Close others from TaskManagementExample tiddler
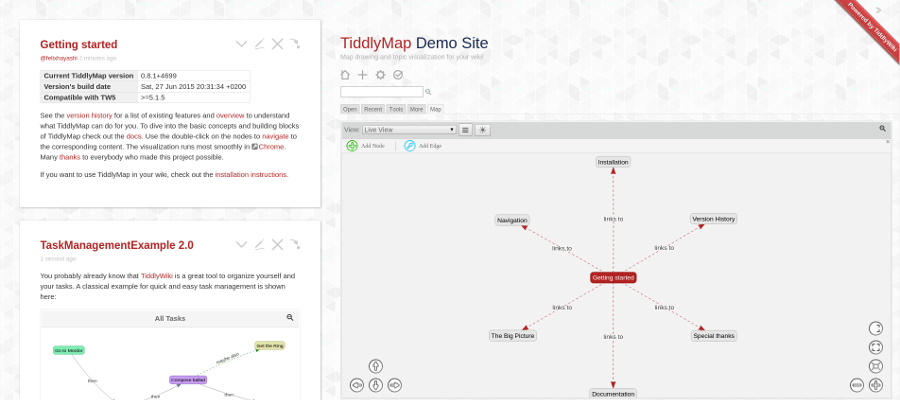Image resolution: width=900 pixels, height=400 pixels. [294, 245]
